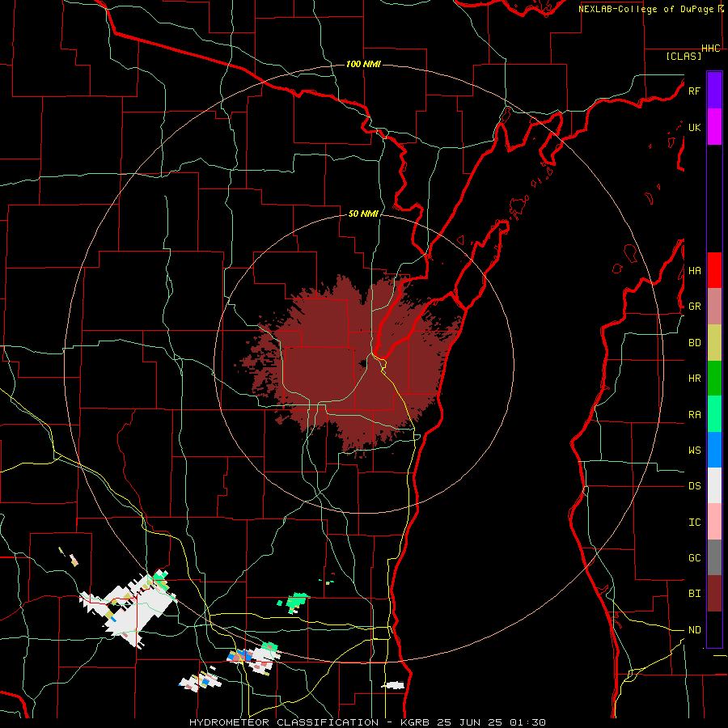Click the RA light green legend swatch
The image size is (728, 728).
tap(714, 414)
